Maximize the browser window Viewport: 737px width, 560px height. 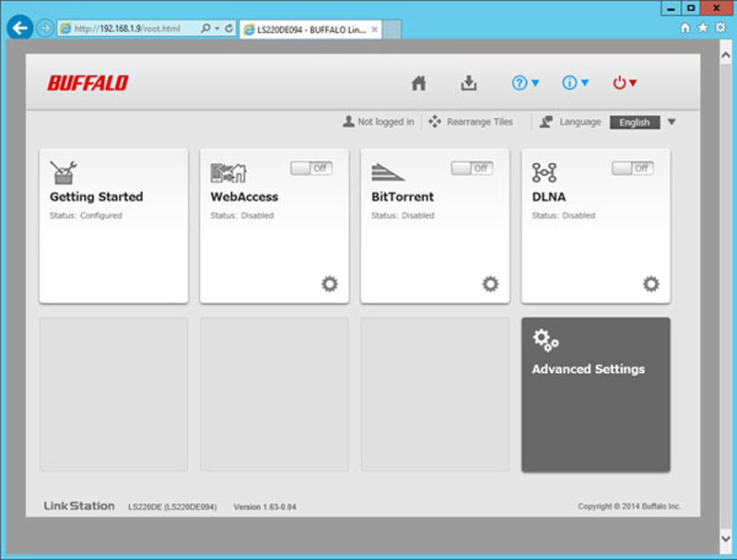[x=690, y=8]
